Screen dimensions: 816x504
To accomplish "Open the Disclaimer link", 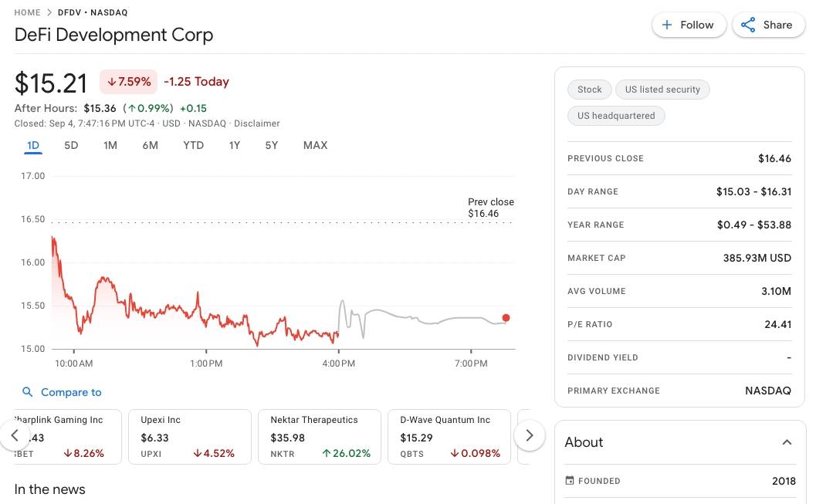I will click(257, 123).
